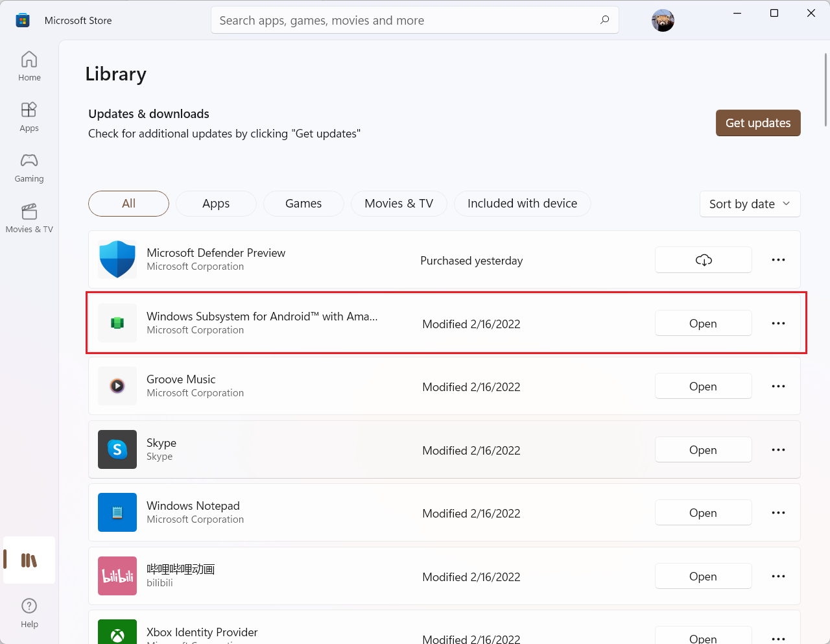Expand the Sort by date dropdown
The width and height of the screenshot is (830, 644).
[750, 204]
